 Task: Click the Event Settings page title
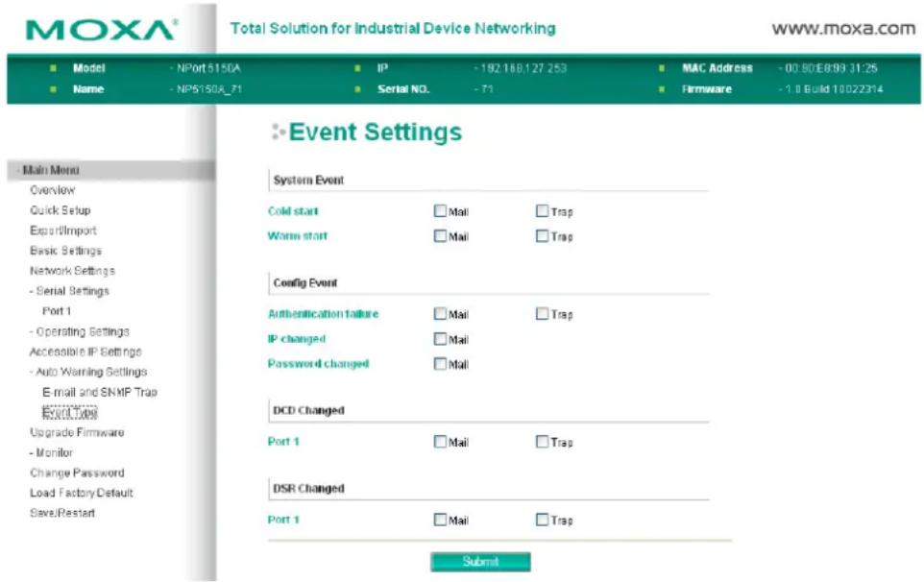click(x=376, y=132)
